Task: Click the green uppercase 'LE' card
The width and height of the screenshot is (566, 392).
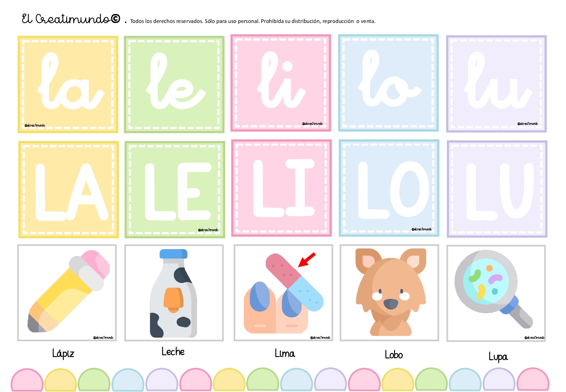Action: (x=175, y=190)
